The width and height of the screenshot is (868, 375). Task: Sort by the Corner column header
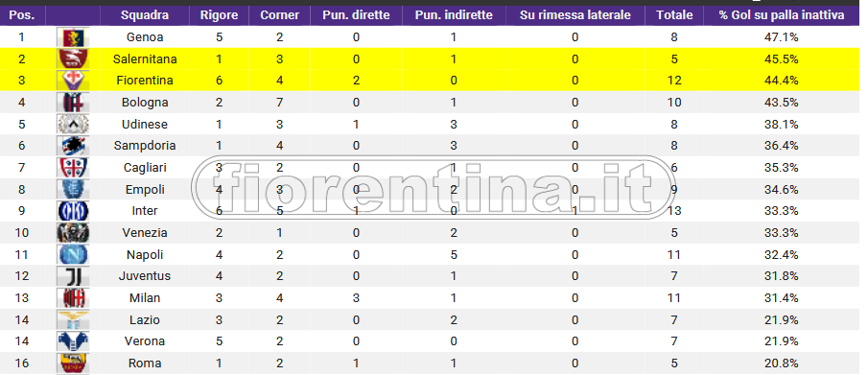click(x=279, y=15)
